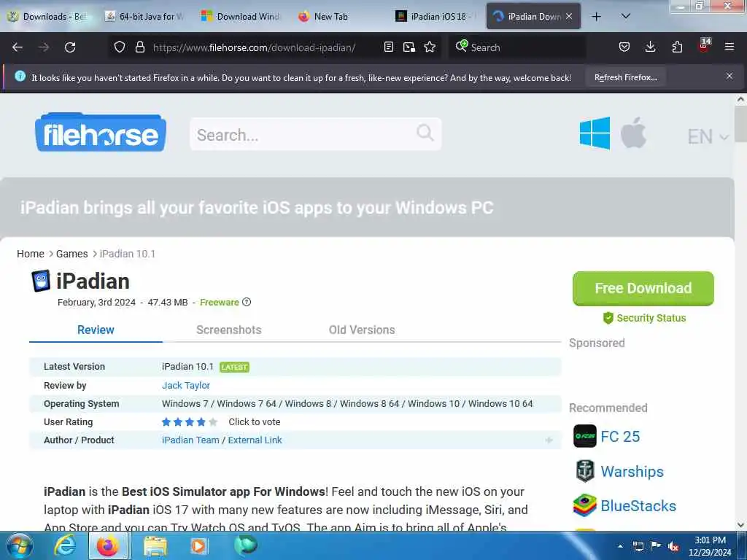Viewport: 747px width, 560px height.
Task: Rate with the first user rating star
Action: pos(166,422)
